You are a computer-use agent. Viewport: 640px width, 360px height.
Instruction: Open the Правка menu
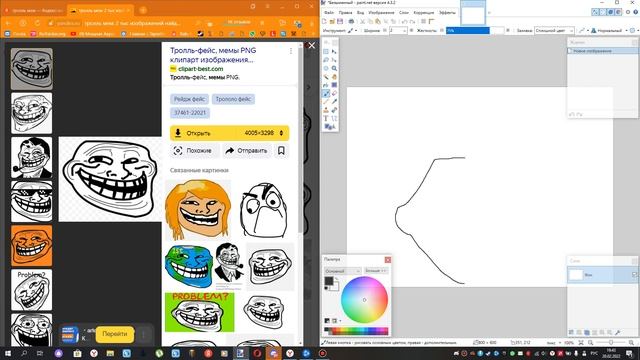[x=345, y=13]
